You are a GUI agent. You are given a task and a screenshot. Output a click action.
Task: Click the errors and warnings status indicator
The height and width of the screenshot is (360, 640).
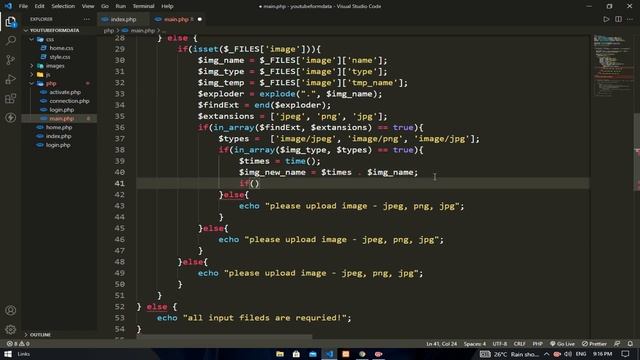(x=18, y=344)
